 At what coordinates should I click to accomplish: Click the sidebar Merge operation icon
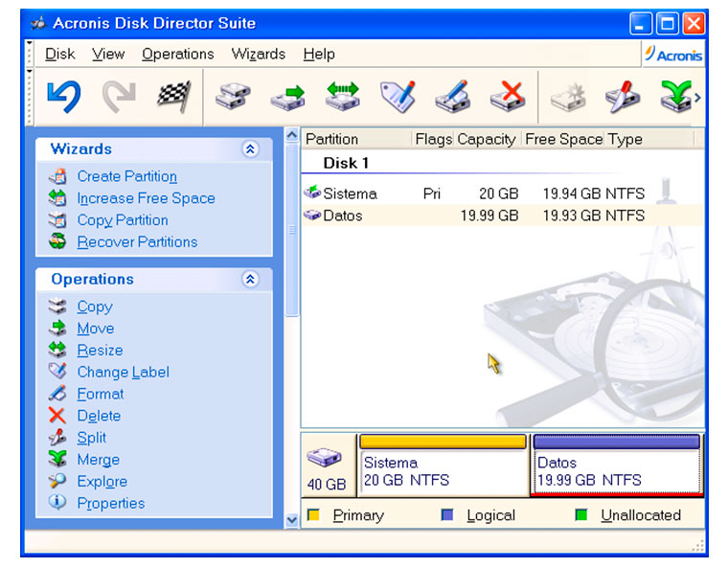[x=58, y=460]
